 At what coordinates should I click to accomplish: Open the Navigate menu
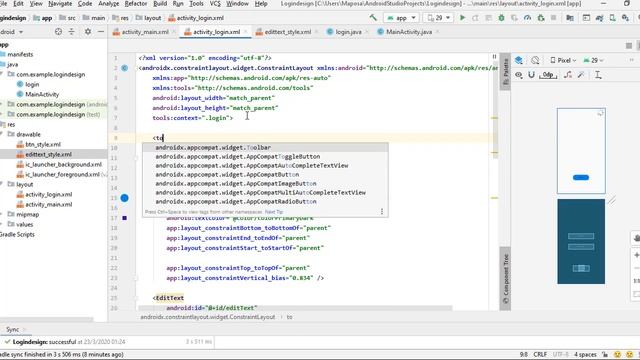(60, 4)
